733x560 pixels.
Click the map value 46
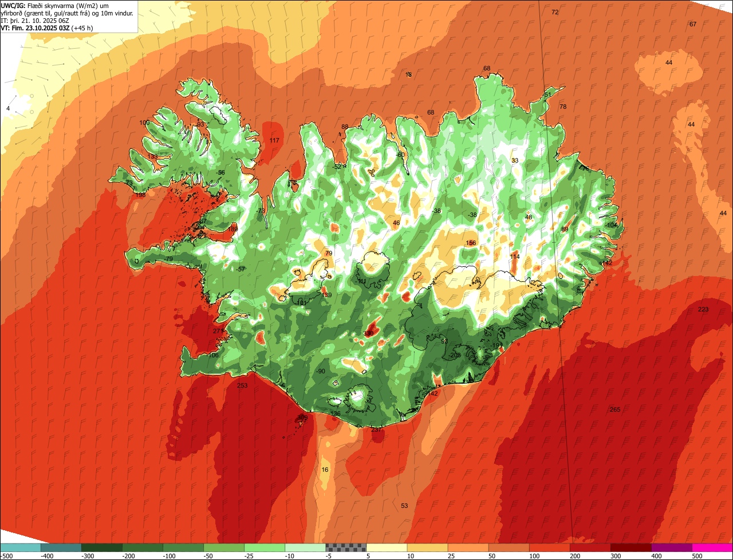(x=396, y=223)
